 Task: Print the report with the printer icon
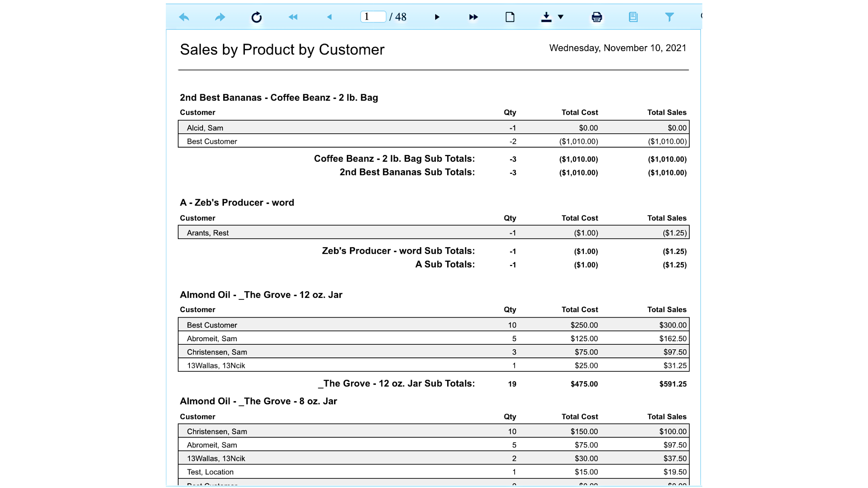click(597, 17)
